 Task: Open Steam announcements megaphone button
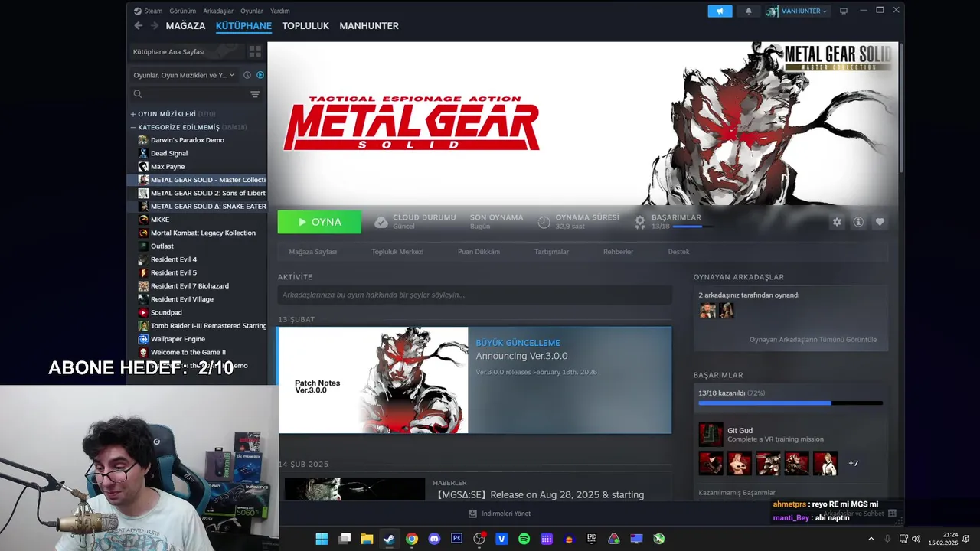click(720, 11)
